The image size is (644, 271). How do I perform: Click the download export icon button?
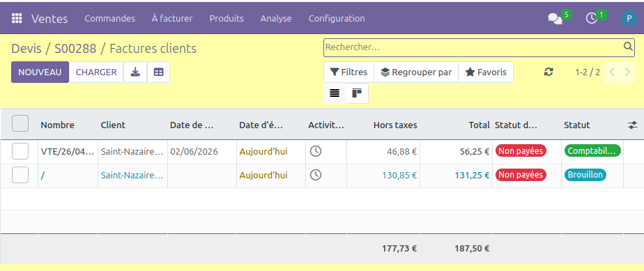pos(135,72)
